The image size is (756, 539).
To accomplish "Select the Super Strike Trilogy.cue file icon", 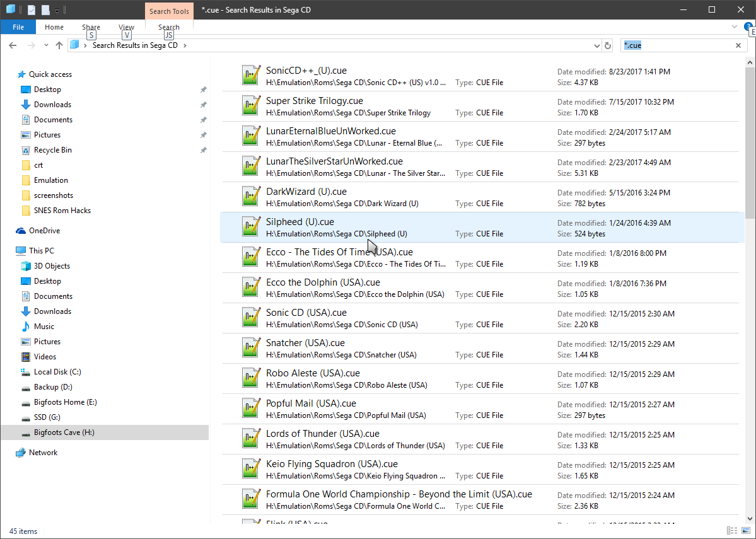I will click(x=251, y=106).
